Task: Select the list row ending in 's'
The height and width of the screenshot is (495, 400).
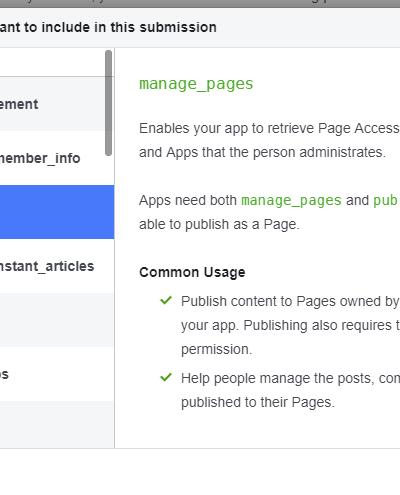Action: point(57,374)
